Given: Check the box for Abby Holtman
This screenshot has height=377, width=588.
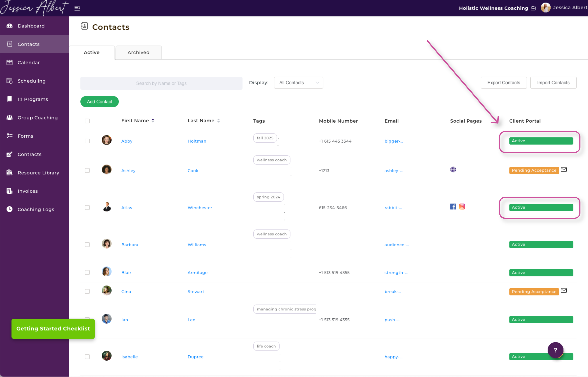Looking at the screenshot, I should pyautogui.click(x=87, y=141).
